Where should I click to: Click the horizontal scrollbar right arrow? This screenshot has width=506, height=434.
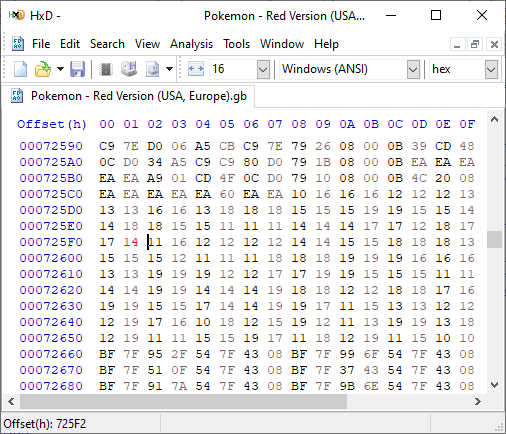pos(478,401)
